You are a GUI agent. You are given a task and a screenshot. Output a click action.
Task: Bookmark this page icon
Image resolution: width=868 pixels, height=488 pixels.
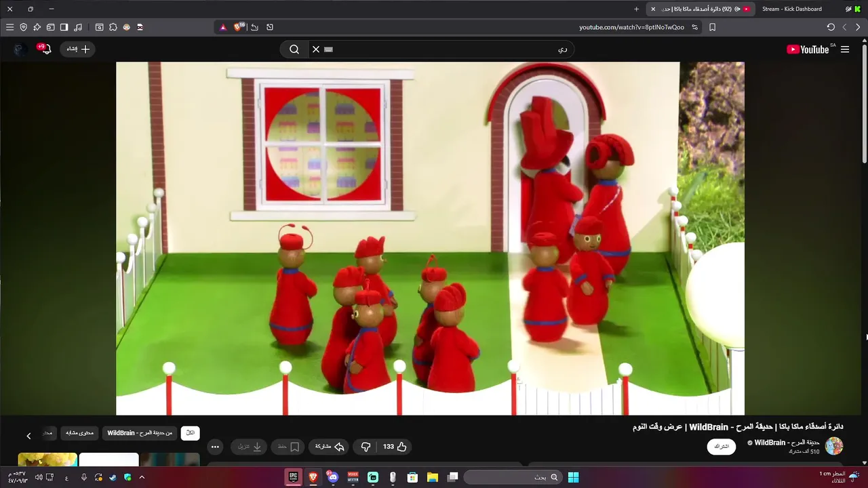pyautogui.click(x=712, y=27)
